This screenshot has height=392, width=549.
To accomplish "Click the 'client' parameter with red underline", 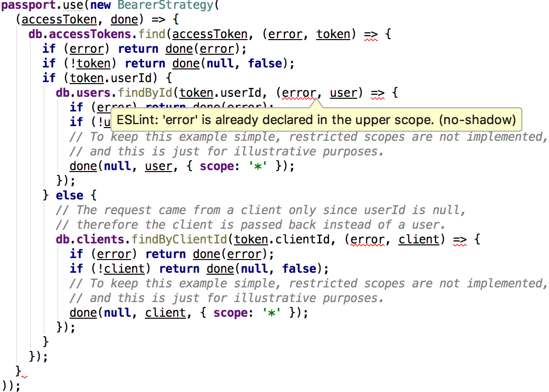I will pos(419,239).
